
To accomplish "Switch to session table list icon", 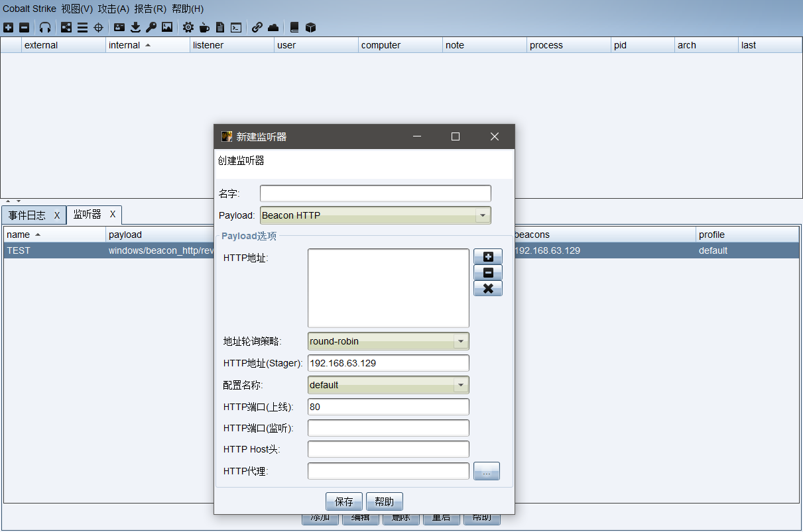I will [x=82, y=28].
